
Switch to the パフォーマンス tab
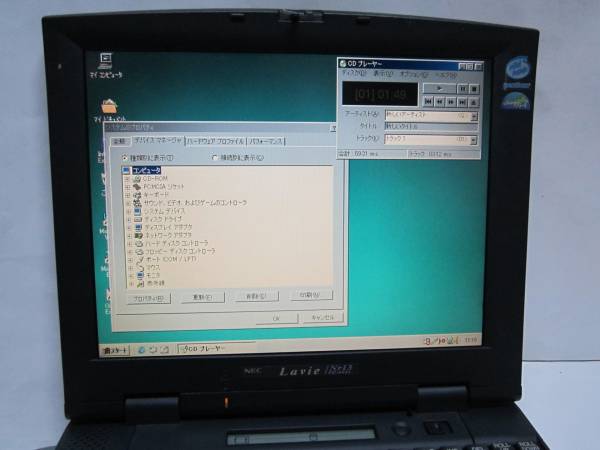pyautogui.click(x=266, y=142)
